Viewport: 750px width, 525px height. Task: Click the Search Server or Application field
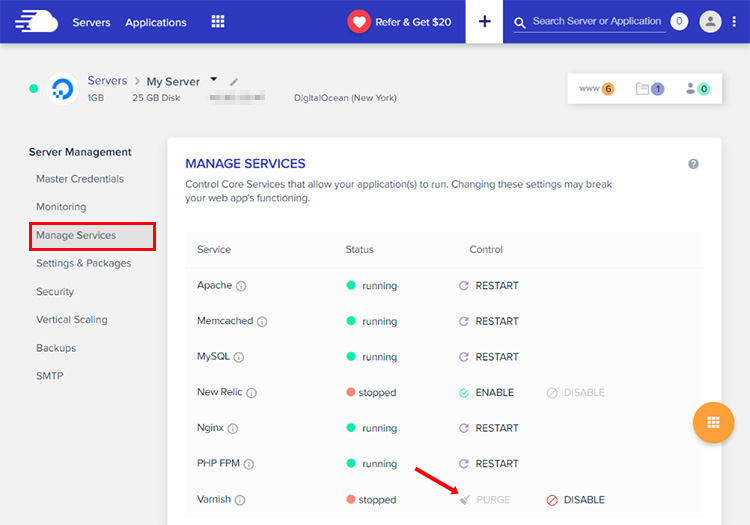click(x=596, y=21)
